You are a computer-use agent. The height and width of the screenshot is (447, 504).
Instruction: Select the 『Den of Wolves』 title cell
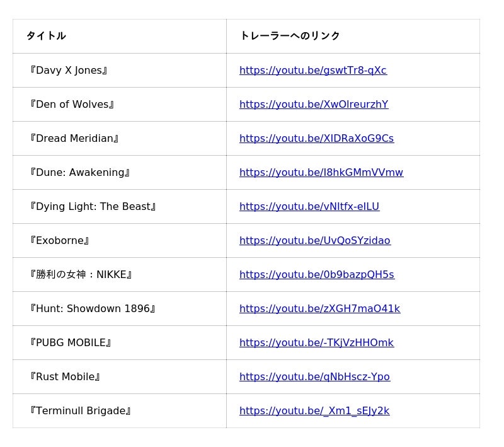(x=72, y=105)
